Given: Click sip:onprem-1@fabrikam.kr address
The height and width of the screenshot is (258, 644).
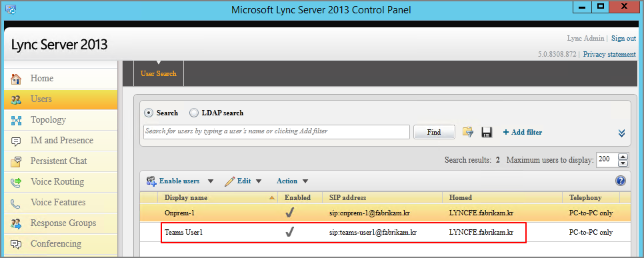Looking at the screenshot, I should point(369,213).
